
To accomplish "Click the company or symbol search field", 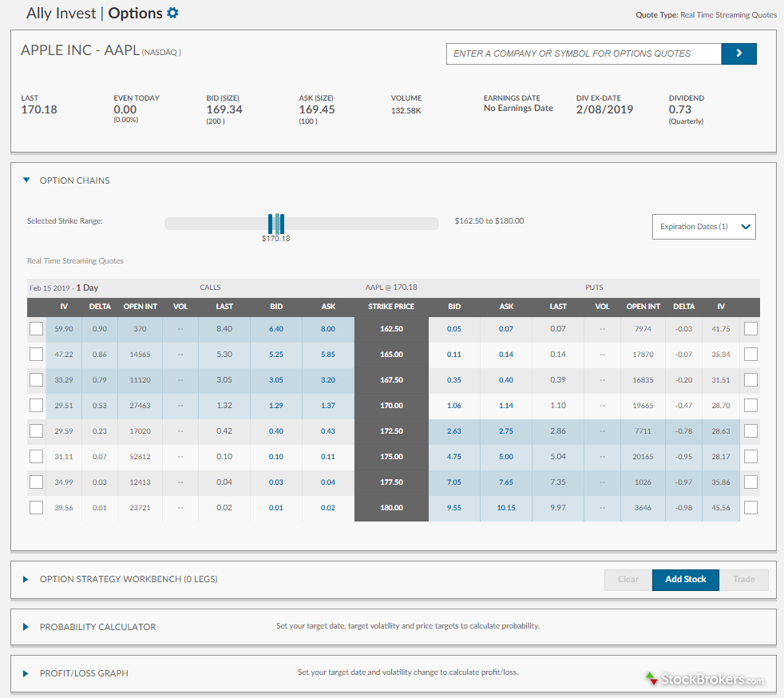I will point(584,54).
